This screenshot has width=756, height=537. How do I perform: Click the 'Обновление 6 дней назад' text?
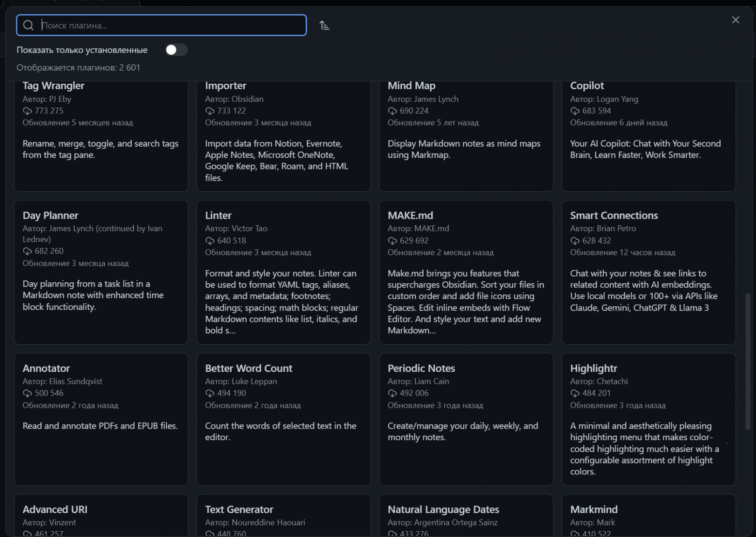pyautogui.click(x=618, y=123)
